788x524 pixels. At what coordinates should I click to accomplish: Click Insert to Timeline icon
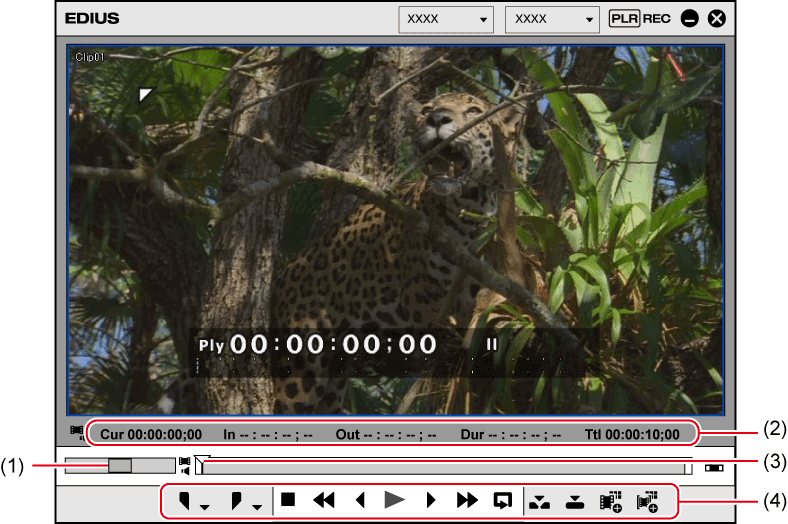point(541,500)
